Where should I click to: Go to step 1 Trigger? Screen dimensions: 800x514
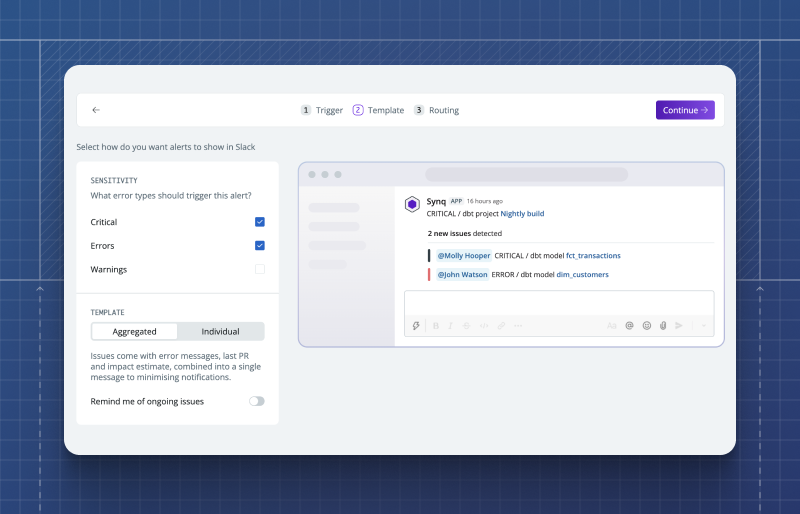[x=322, y=110]
